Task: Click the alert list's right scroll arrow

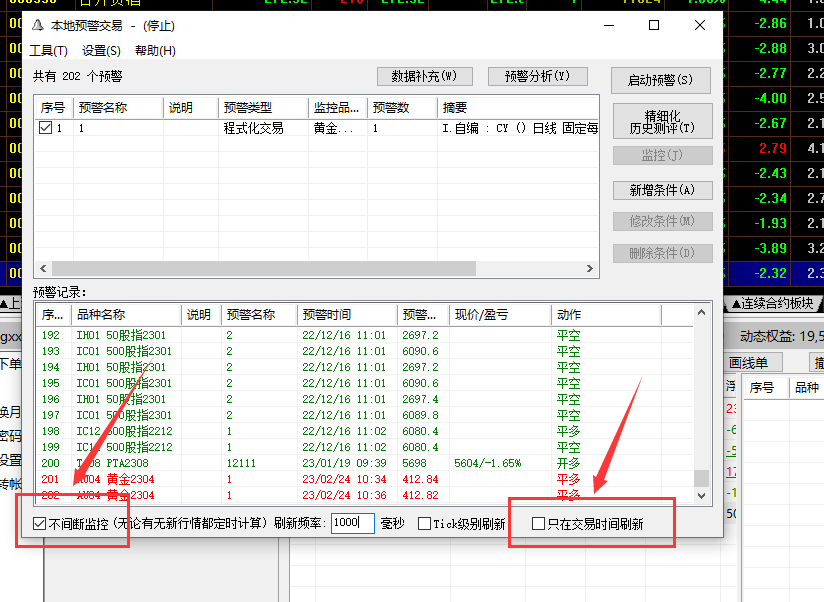Action: point(591,269)
